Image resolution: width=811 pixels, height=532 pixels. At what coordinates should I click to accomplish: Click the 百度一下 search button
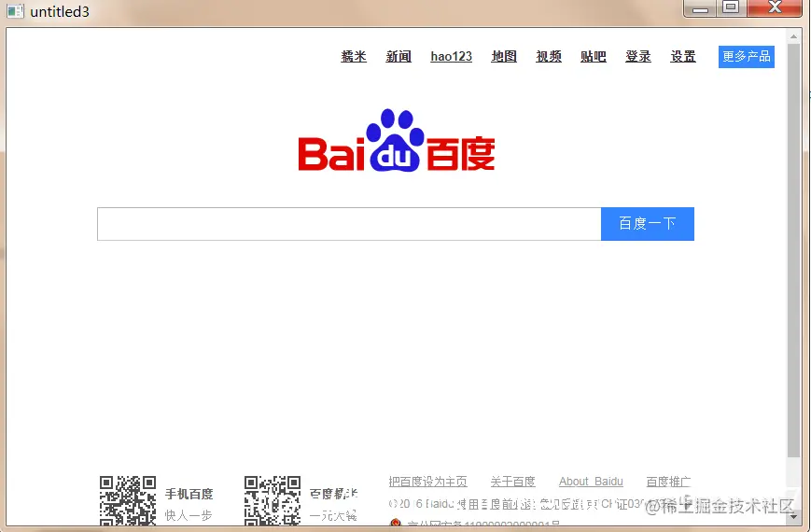(648, 224)
